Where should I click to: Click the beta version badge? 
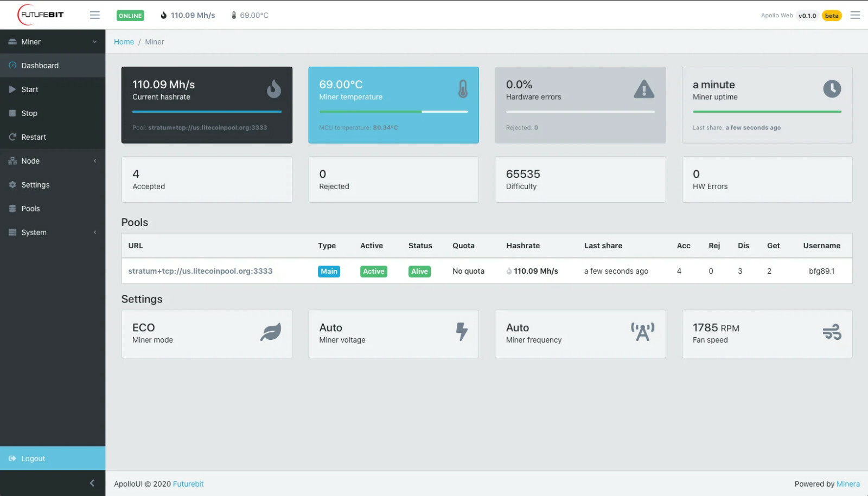[832, 16]
